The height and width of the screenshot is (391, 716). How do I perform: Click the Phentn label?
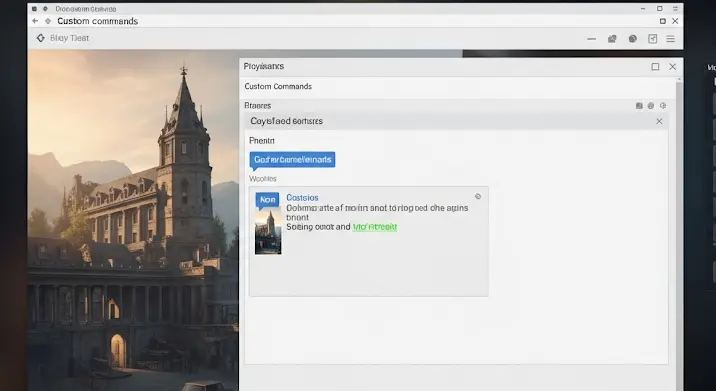[x=262, y=141]
